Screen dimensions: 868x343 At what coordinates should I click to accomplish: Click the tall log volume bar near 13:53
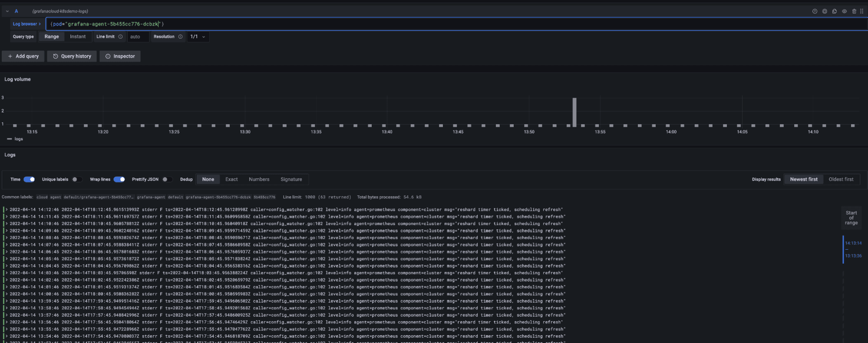pos(574,112)
